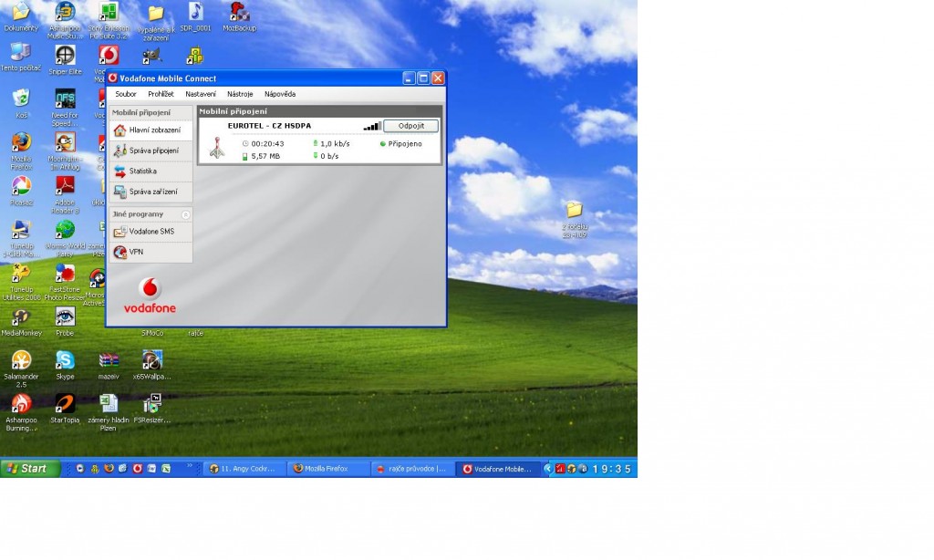Select the MozBackup desktop shortcut
The image size is (934, 560).
[240, 16]
